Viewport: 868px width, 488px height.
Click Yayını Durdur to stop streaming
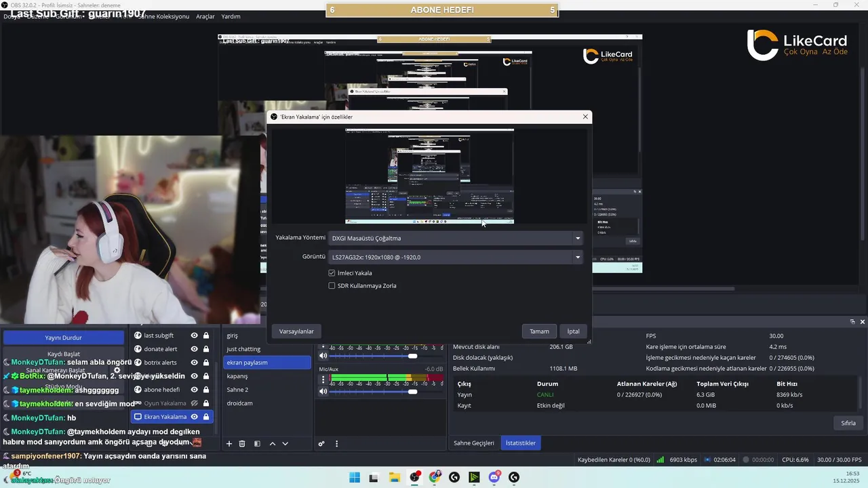click(x=63, y=338)
